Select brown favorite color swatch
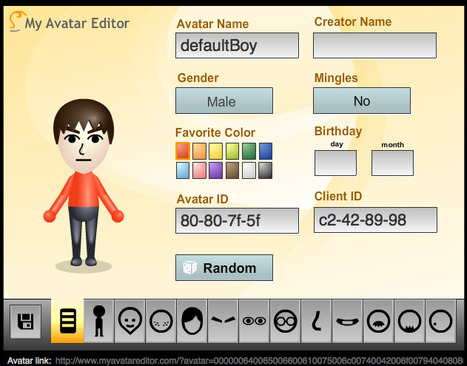 [232, 170]
